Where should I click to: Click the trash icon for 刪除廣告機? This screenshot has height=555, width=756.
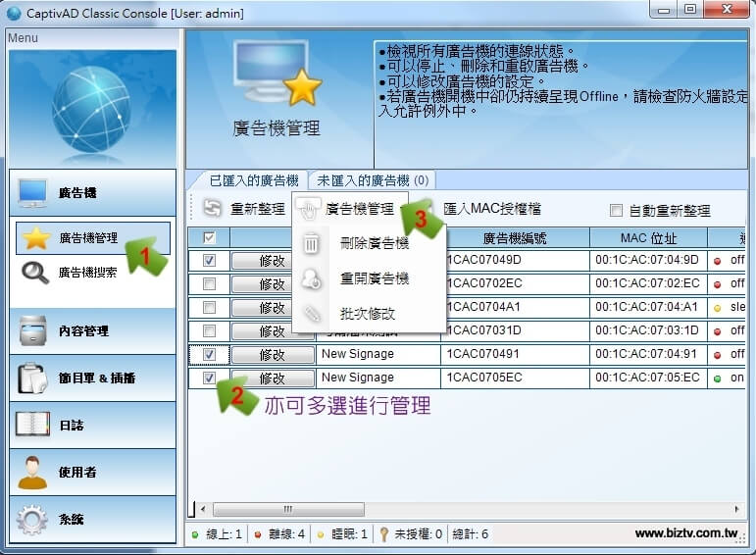pyautogui.click(x=311, y=243)
